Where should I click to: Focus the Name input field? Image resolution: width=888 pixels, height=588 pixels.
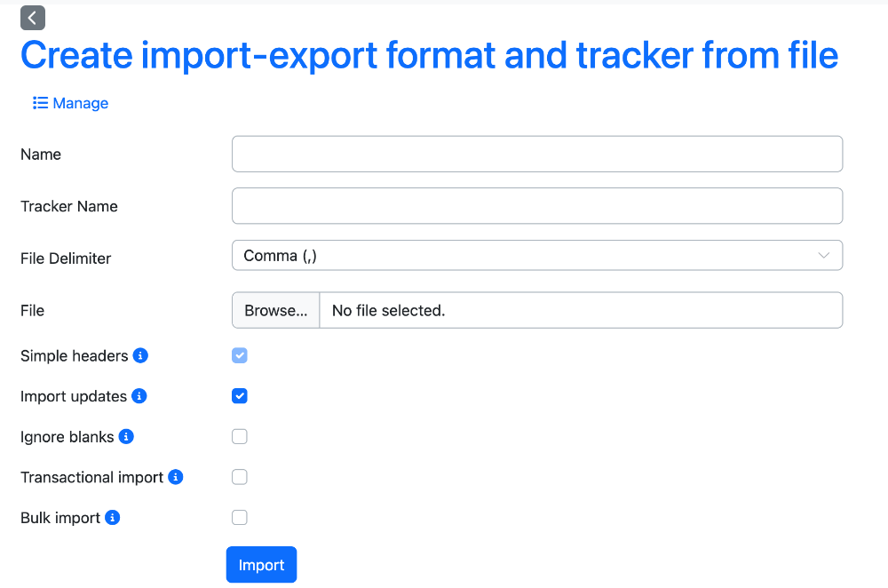[x=537, y=154]
